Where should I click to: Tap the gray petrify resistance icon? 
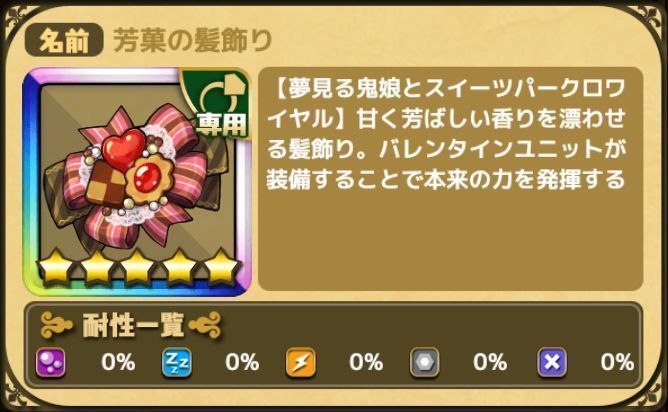pyautogui.click(x=425, y=363)
